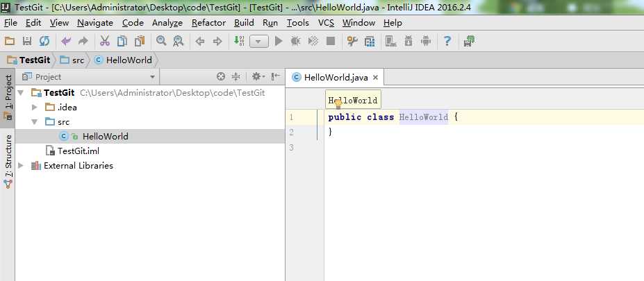
Task: Click the Copy icon in toolbar
Action: click(122, 41)
